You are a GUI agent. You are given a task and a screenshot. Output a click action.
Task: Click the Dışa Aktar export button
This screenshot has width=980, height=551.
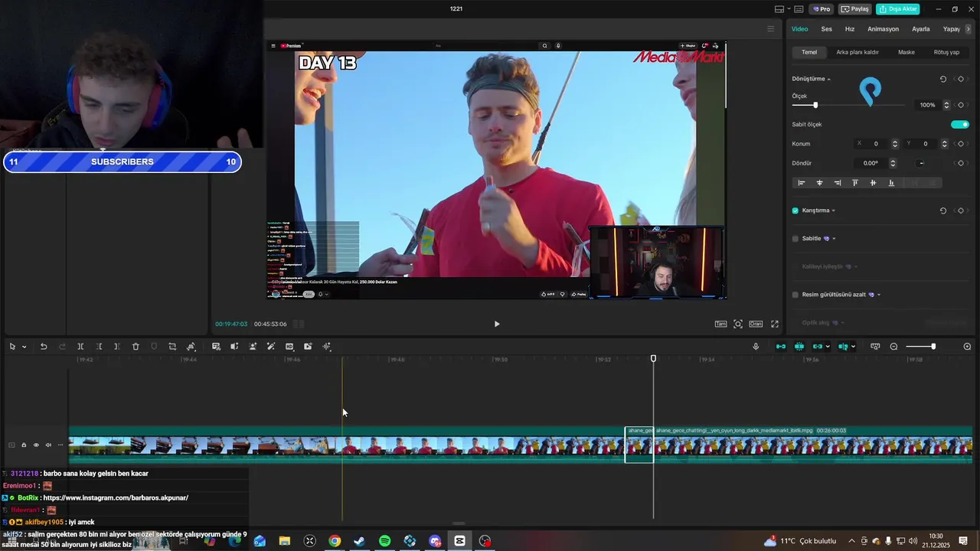tap(897, 9)
